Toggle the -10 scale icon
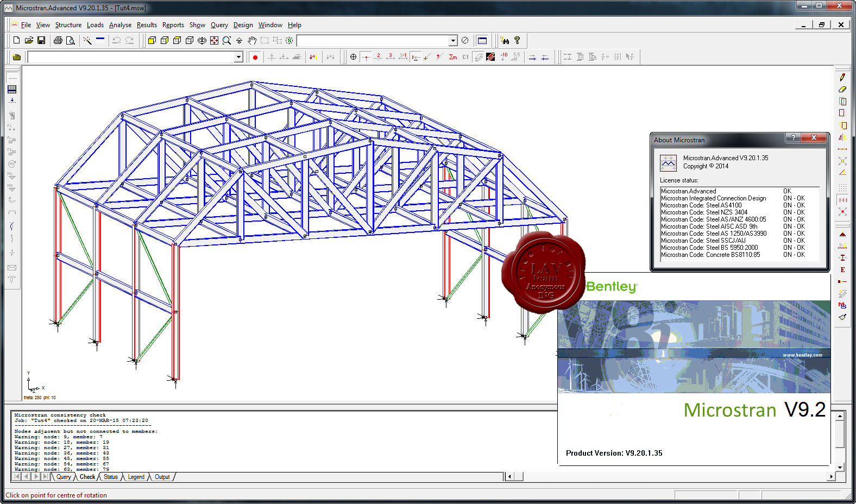This screenshot has height=504, width=856. (503, 57)
